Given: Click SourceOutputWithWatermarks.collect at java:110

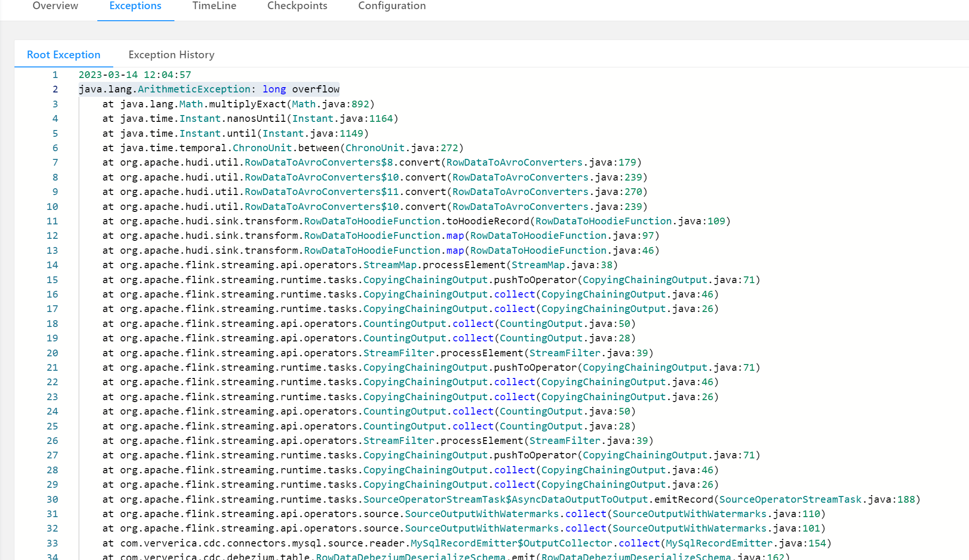Looking at the screenshot, I should click(x=464, y=514).
